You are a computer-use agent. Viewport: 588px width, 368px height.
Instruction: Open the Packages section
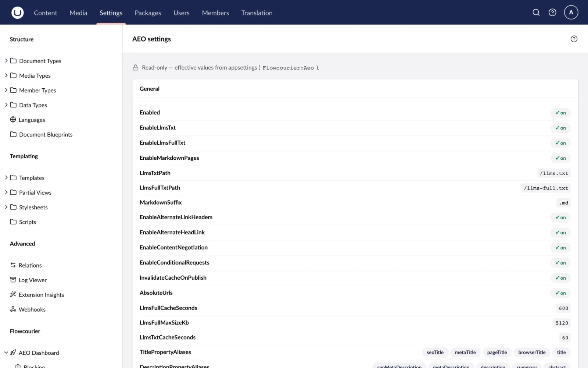tap(148, 13)
